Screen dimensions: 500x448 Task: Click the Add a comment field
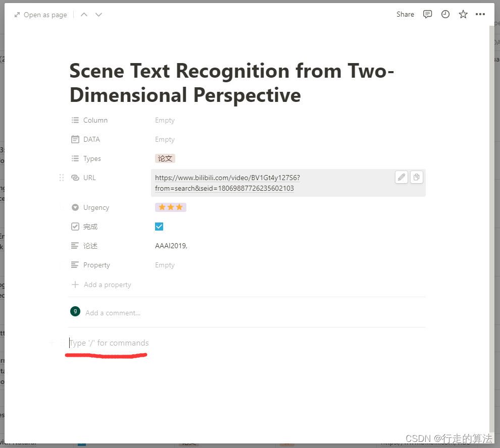[113, 313]
